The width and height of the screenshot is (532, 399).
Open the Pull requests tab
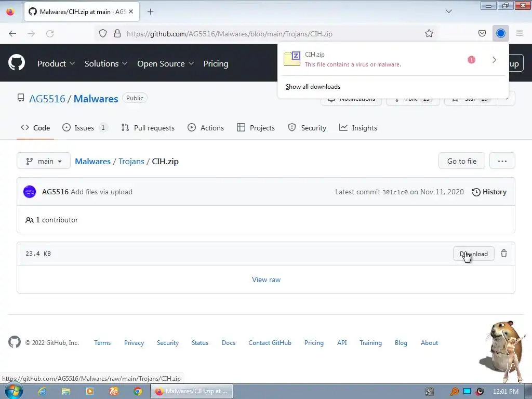[x=148, y=128]
